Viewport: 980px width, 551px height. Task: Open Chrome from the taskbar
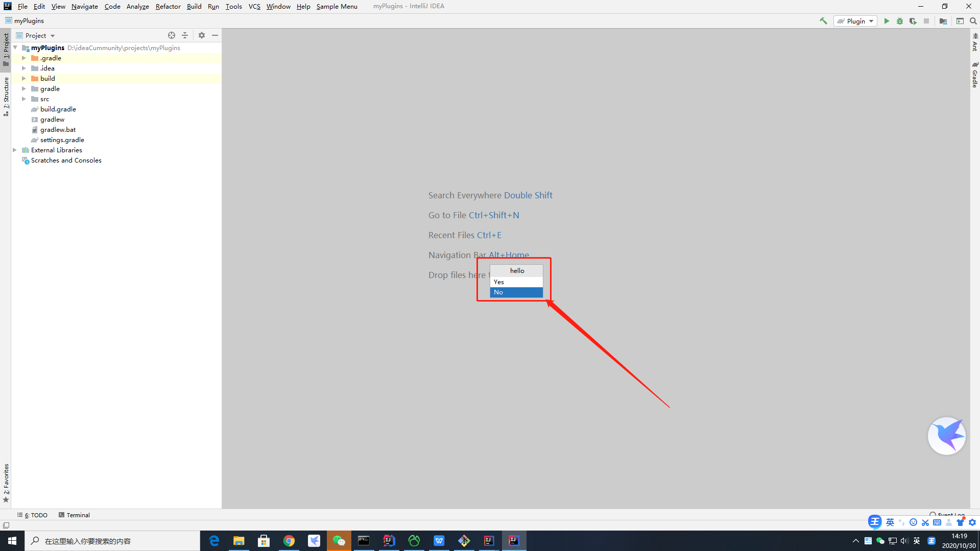pyautogui.click(x=289, y=541)
